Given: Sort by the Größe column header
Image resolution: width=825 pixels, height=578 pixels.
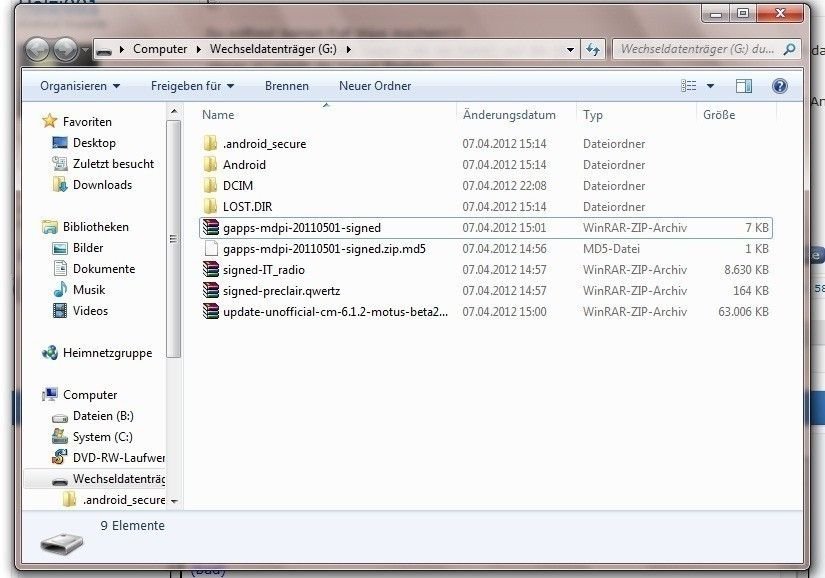Looking at the screenshot, I should [736, 115].
